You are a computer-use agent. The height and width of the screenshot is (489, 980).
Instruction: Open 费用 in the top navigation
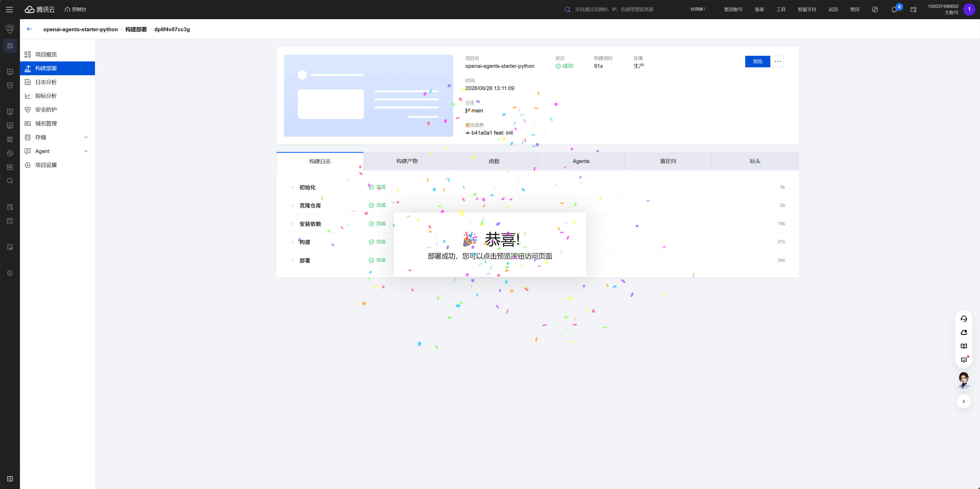855,9
